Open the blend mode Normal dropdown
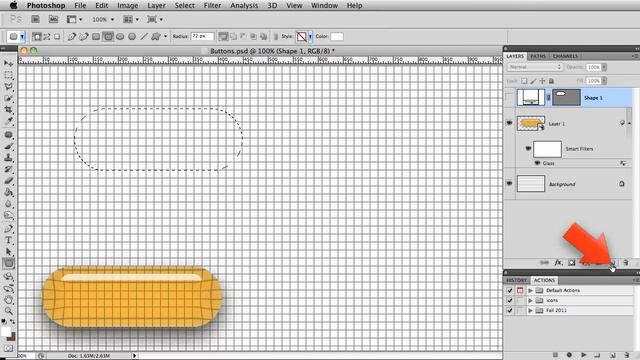Image resolution: width=640 pixels, height=360 pixels. coord(535,67)
